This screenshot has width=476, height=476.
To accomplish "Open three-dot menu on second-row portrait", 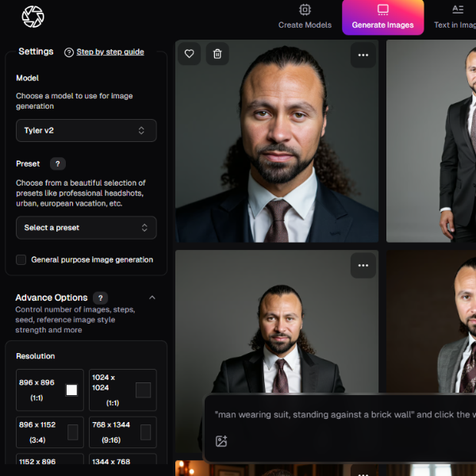I will coord(363,265).
